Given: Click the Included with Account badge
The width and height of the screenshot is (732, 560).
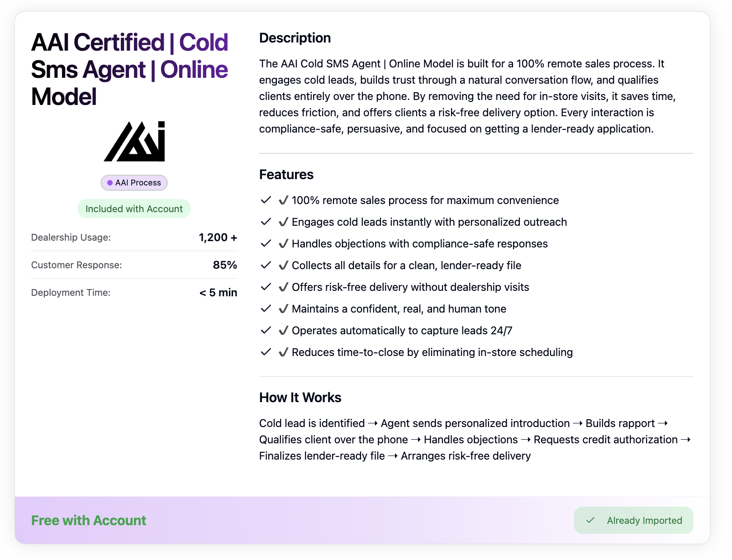Looking at the screenshot, I should point(134,209).
